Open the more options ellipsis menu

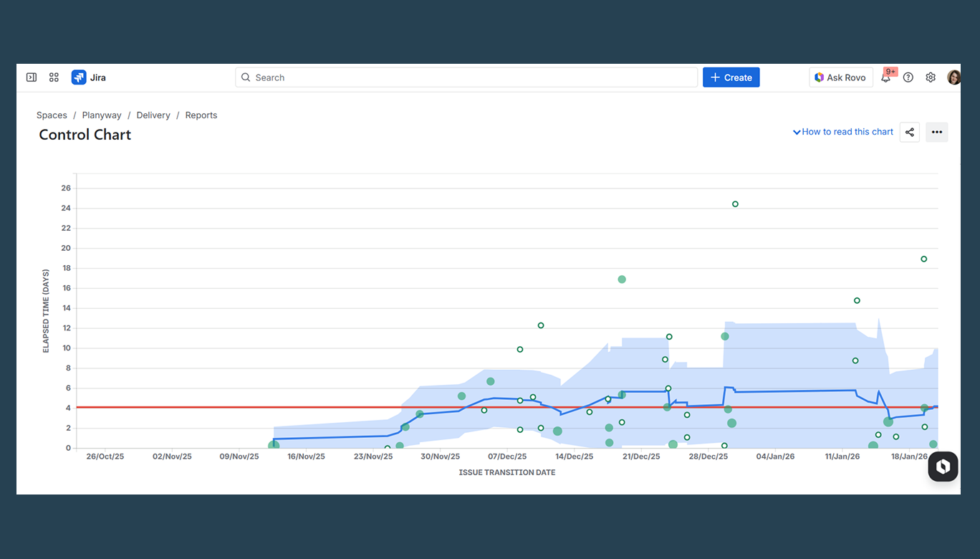coord(937,132)
